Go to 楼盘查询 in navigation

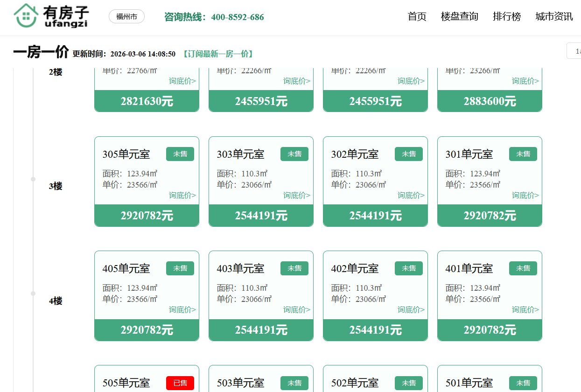click(459, 17)
